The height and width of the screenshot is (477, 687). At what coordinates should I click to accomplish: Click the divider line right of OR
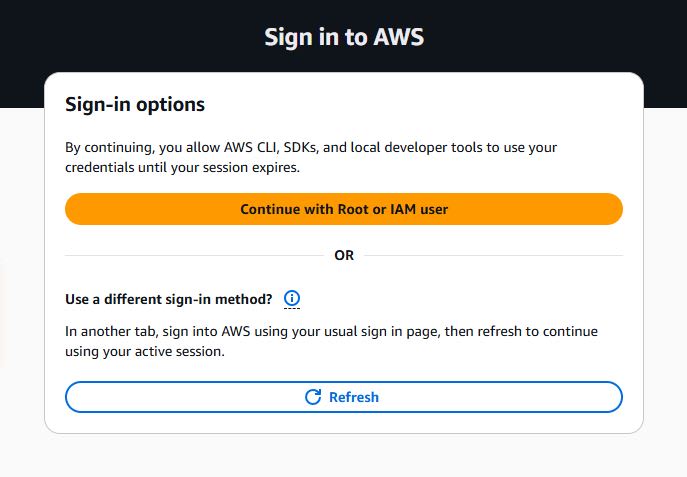pyautogui.click(x=493, y=255)
